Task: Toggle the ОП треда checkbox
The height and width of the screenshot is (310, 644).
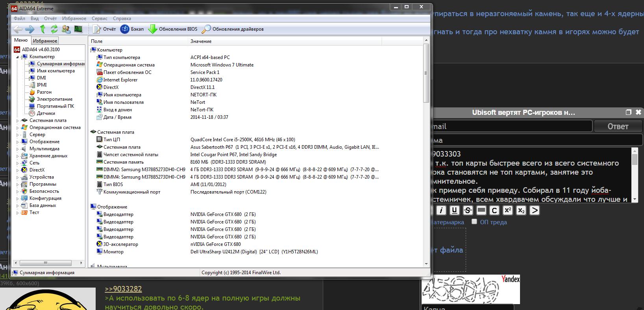Action: point(474,221)
